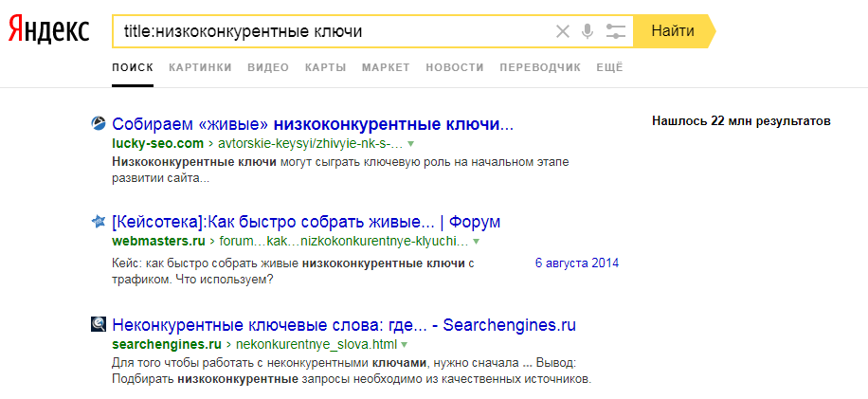Open the Ещё menu

tap(609, 67)
